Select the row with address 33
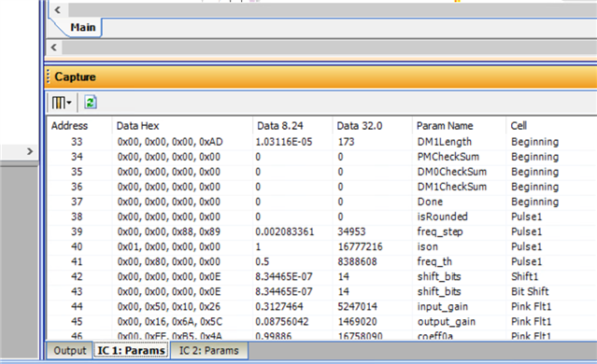The image size is (597, 364). coord(322,142)
